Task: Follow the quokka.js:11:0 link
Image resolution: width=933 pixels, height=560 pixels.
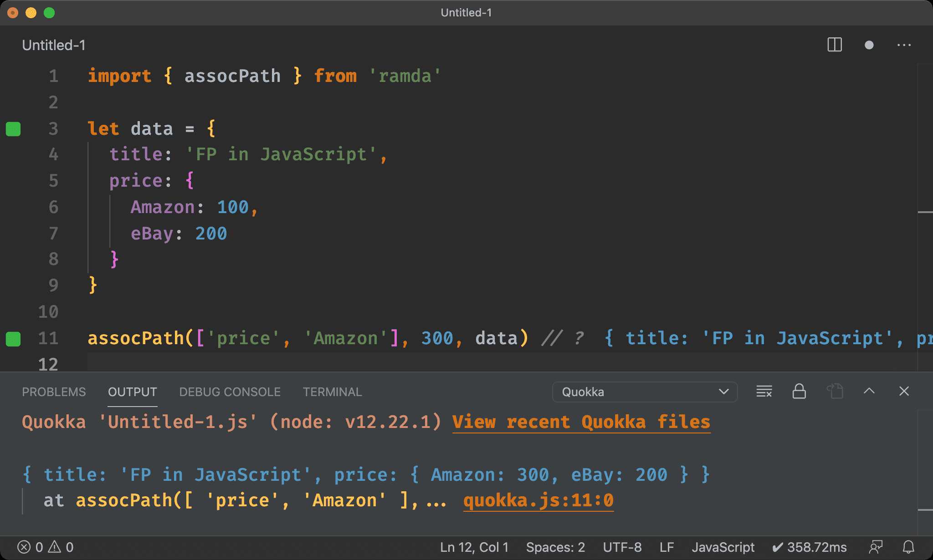Action: click(538, 501)
